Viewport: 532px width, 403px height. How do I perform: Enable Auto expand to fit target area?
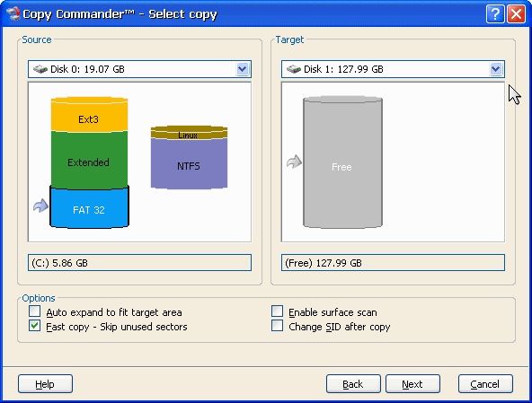coord(35,311)
